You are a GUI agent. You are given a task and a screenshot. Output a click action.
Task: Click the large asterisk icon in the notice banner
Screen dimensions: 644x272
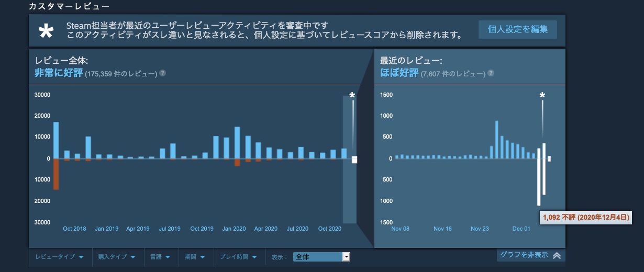tap(46, 31)
